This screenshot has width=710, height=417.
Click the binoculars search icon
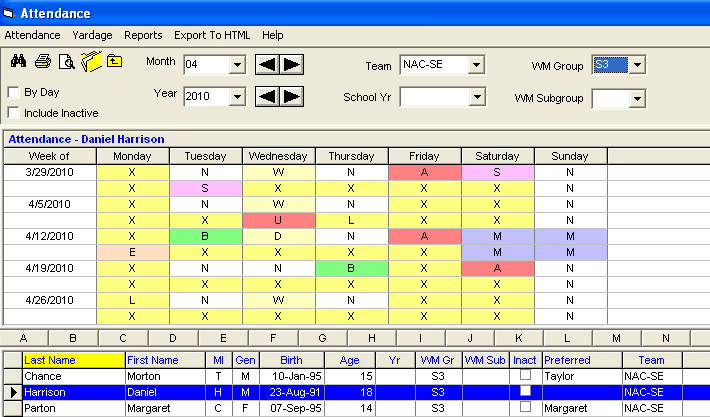[x=17, y=62]
